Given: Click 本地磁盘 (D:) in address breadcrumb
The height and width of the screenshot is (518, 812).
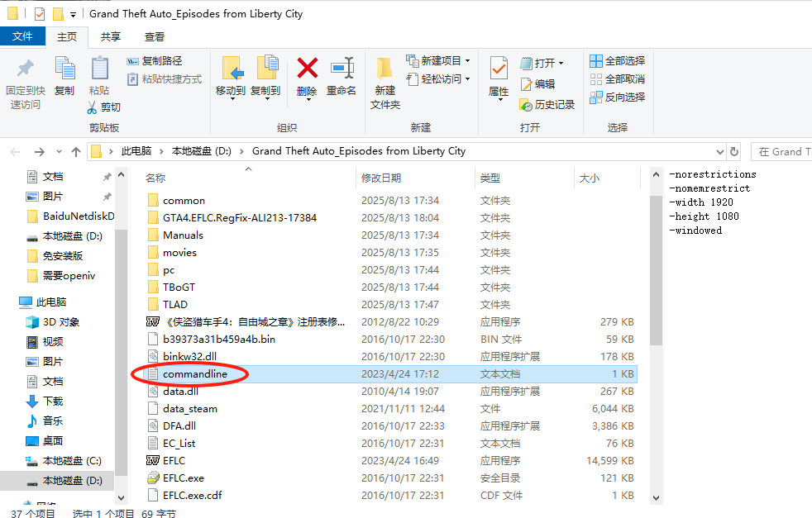Looking at the screenshot, I should [202, 151].
